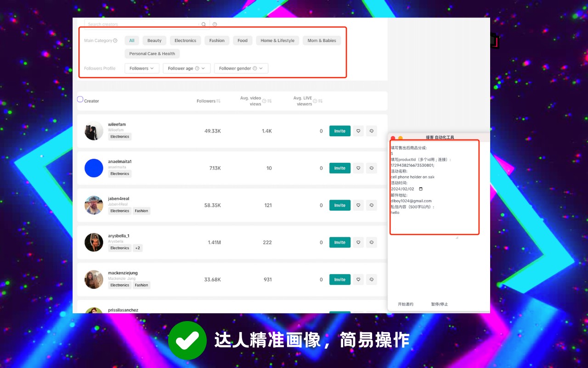Viewport: 588px width, 368px height.
Task: Click the Fashion tag under mackenziejung
Action: click(x=141, y=285)
